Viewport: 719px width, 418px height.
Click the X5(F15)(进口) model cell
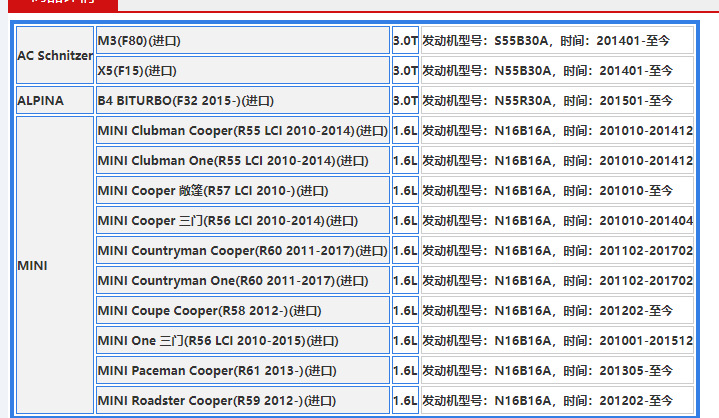[243, 71]
